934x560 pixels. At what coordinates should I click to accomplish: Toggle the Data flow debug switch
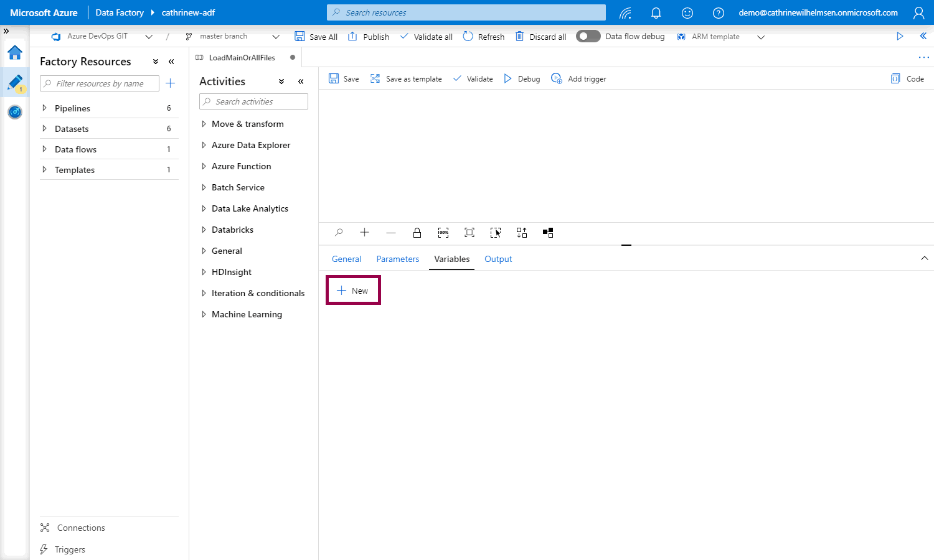click(588, 36)
